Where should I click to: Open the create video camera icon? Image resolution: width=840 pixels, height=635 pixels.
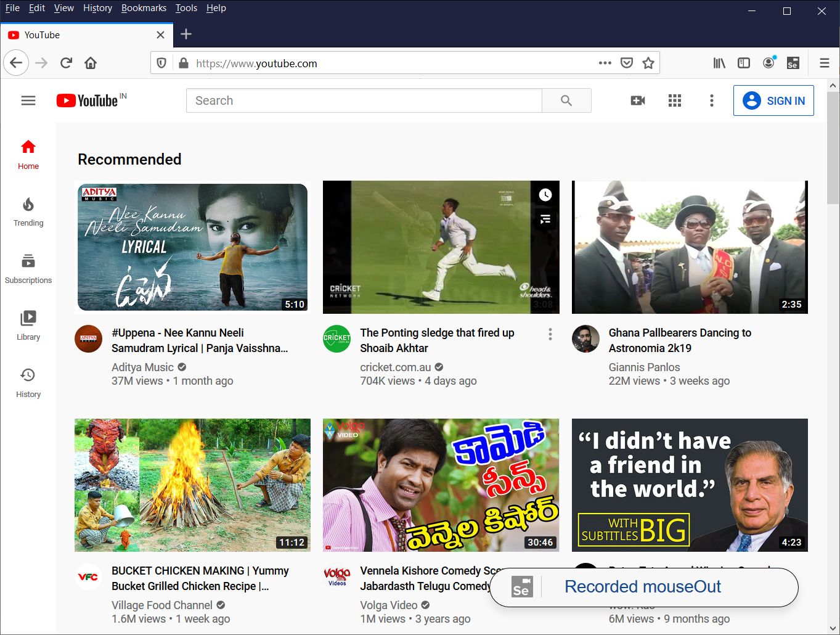pyautogui.click(x=638, y=100)
